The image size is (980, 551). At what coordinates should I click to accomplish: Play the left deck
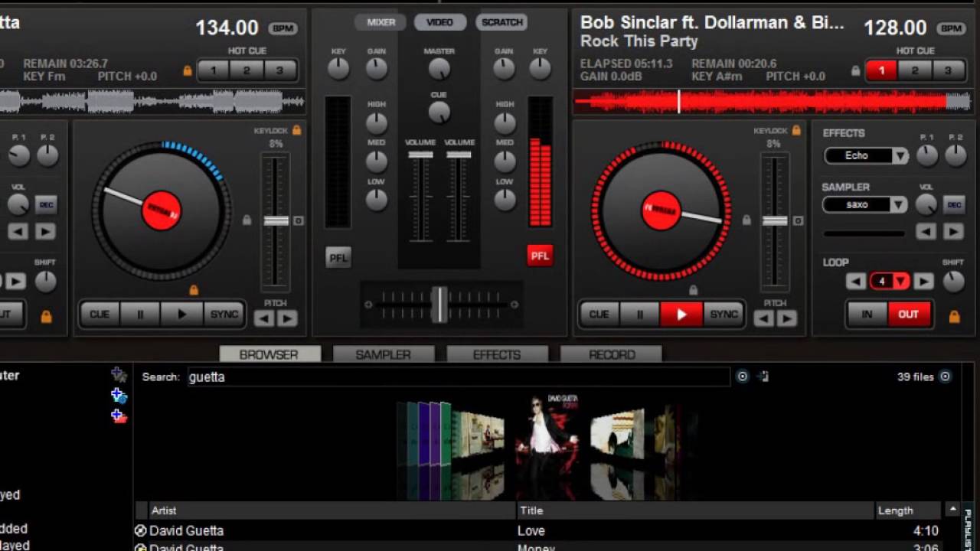point(181,315)
